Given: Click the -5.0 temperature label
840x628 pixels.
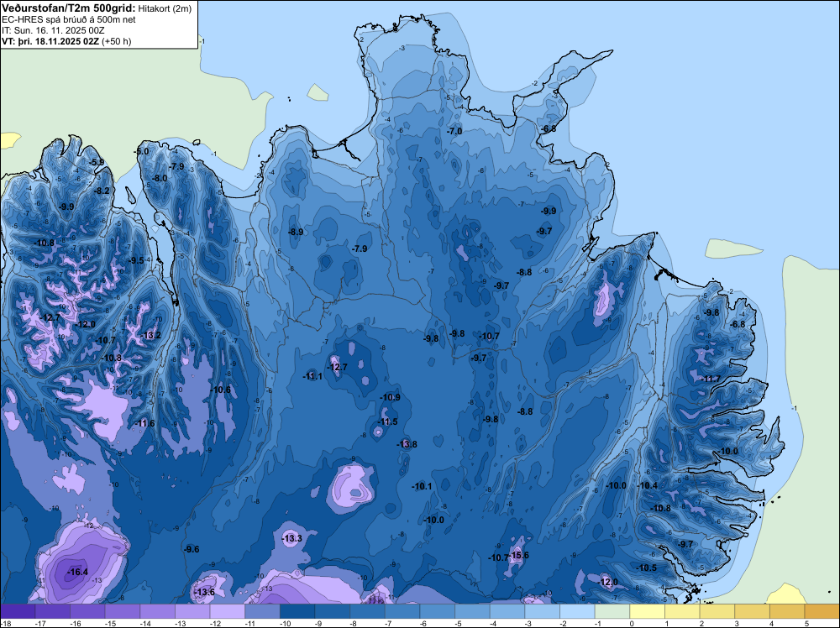Looking at the screenshot, I should coord(141,152).
